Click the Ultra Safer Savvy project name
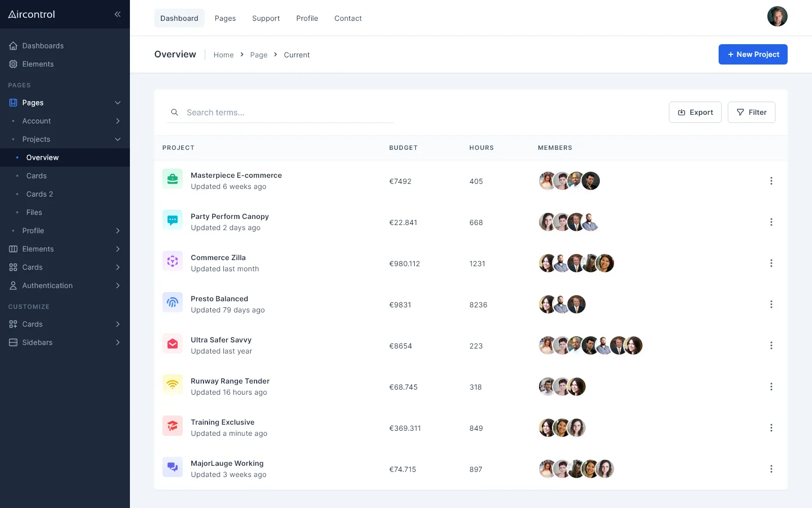 pyautogui.click(x=221, y=340)
